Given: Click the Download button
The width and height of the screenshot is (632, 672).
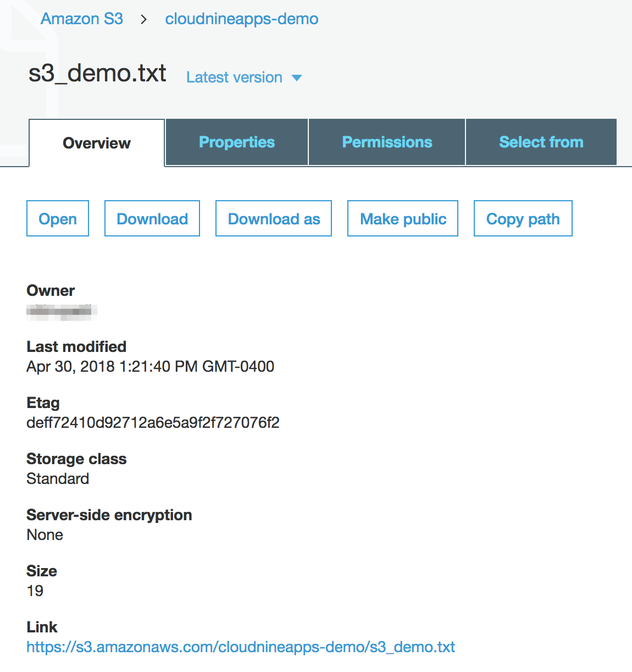Looking at the screenshot, I should (152, 218).
